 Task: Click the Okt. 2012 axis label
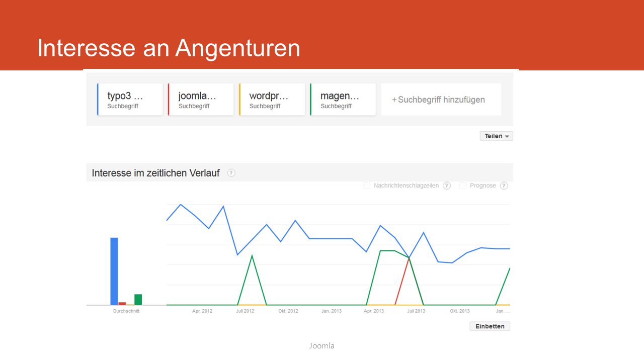pyautogui.click(x=288, y=311)
